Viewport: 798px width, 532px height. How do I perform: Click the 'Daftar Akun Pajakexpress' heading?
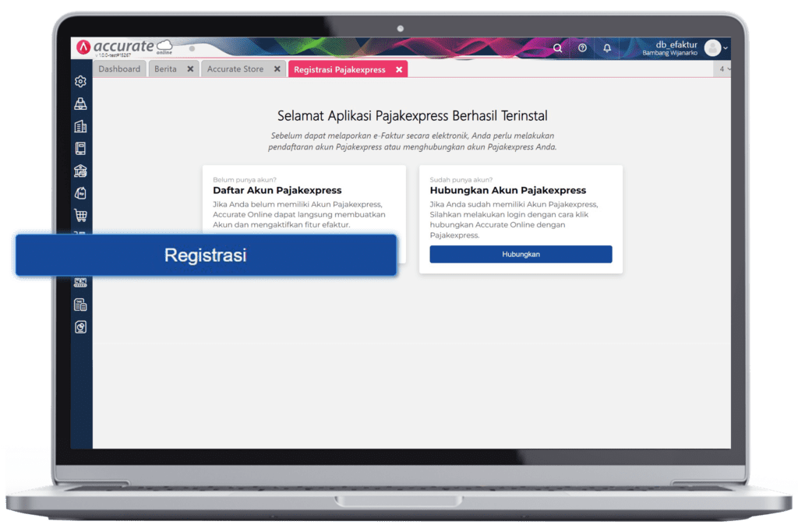click(277, 190)
